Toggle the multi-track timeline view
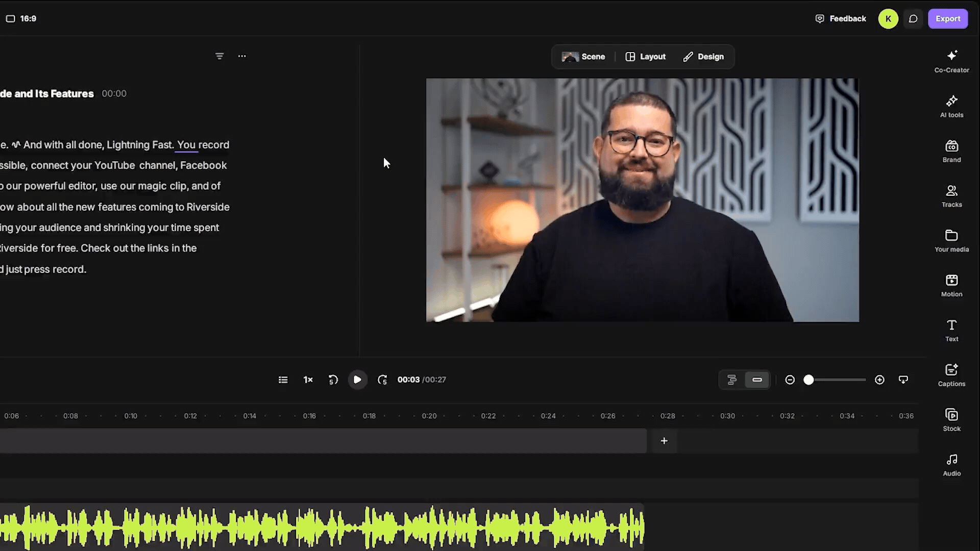 click(x=732, y=380)
